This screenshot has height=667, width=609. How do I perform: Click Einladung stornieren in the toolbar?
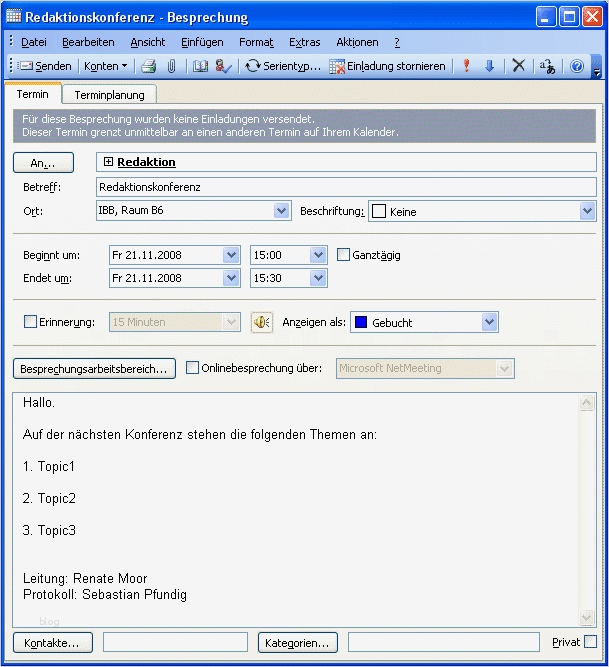pyautogui.click(x=388, y=66)
